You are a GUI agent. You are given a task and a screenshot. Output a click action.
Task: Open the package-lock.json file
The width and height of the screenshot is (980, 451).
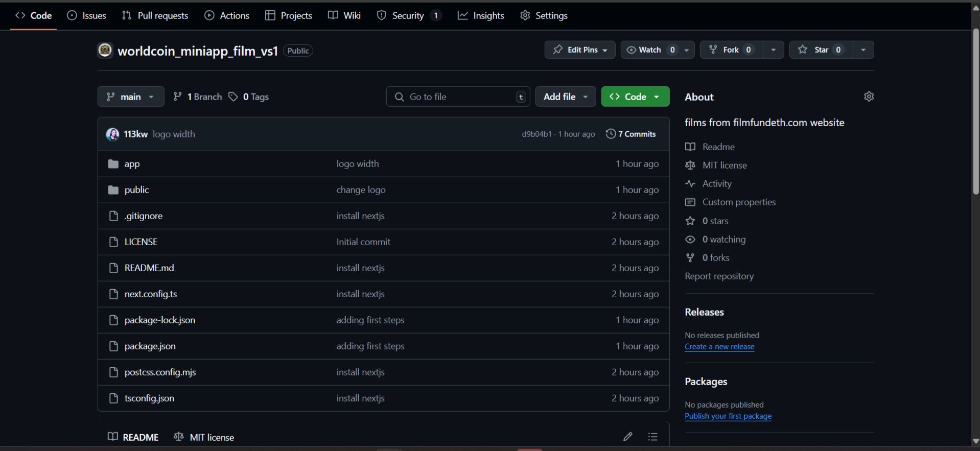point(160,320)
